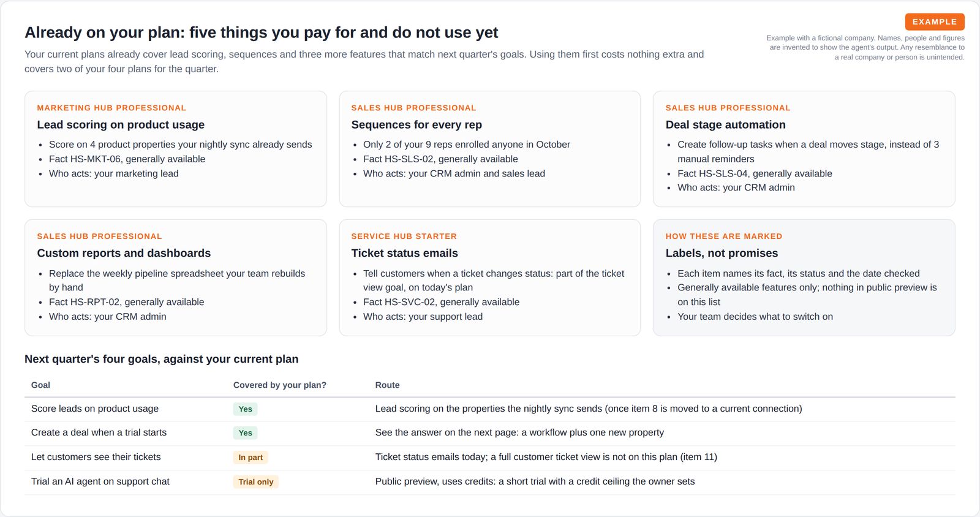Click the Trial only status badge
Screen dimensions: 980x517
[x=256, y=482]
